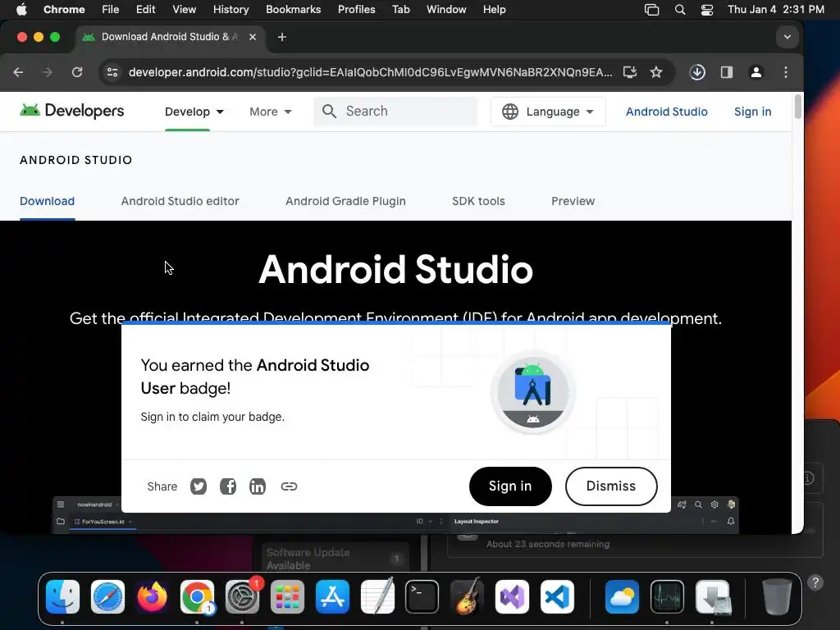
Task: Open the Edit menu
Action: coord(145,9)
